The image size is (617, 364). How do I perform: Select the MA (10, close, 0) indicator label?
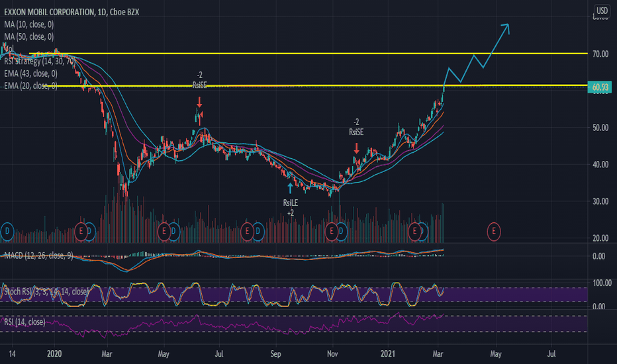[28, 24]
